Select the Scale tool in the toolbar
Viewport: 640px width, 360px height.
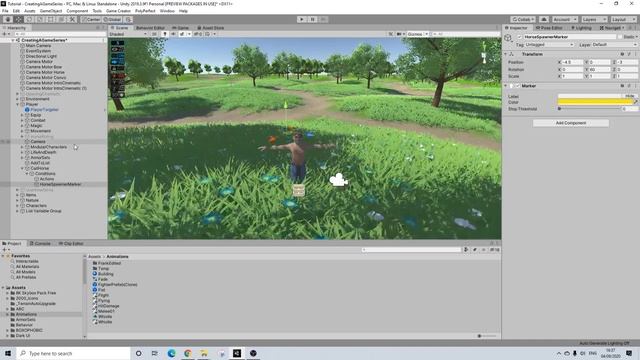pyautogui.click(x=40, y=19)
